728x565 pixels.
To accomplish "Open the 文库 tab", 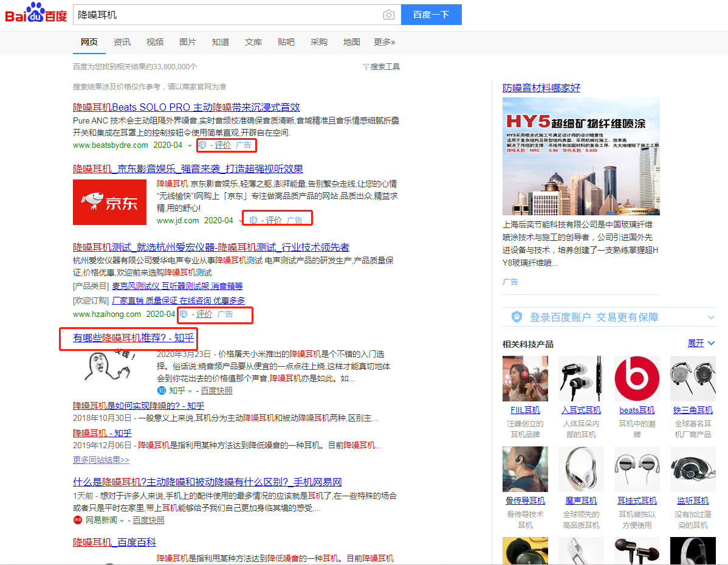I will [x=253, y=42].
